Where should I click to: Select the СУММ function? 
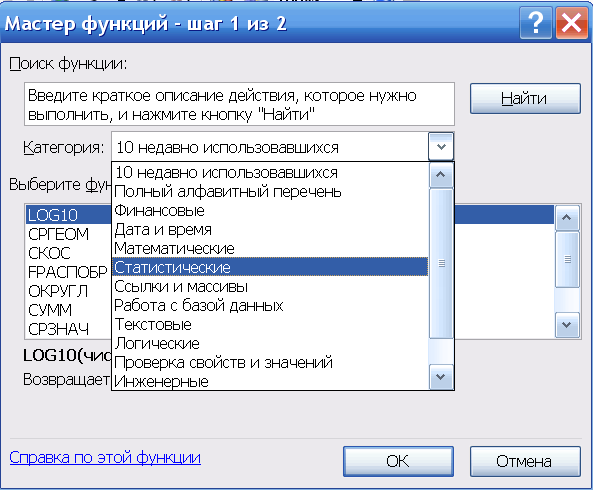(x=69, y=310)
